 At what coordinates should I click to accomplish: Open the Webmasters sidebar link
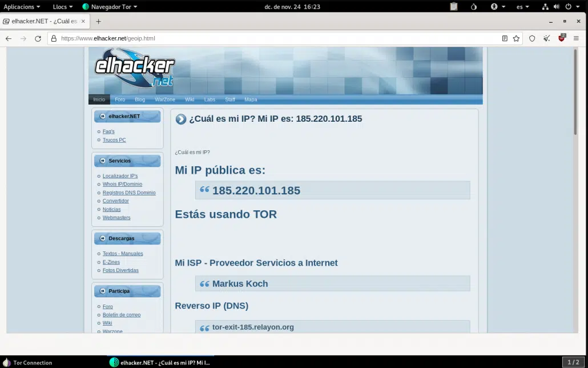[116, 218]
